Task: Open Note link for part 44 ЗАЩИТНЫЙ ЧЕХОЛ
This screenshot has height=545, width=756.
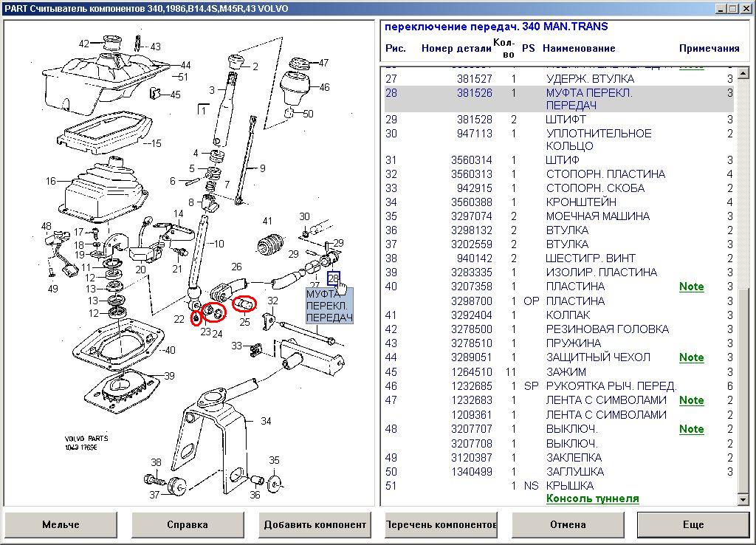Action: coord(691,357)
